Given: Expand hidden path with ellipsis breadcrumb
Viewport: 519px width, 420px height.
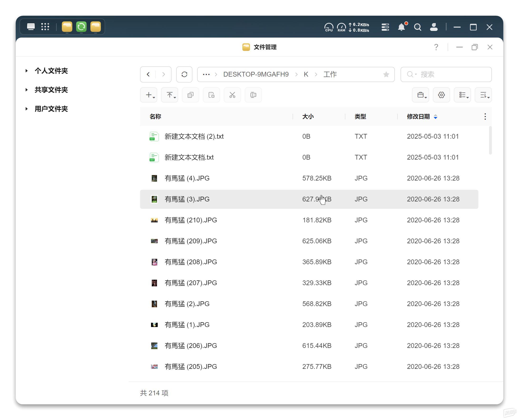Looking at the screenshot, I should point(206,74).
